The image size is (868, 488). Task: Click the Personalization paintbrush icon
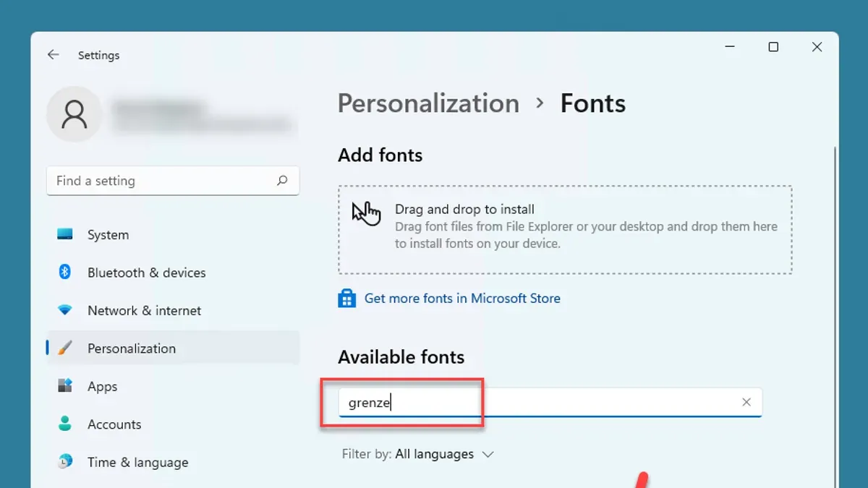click(65, 348)
